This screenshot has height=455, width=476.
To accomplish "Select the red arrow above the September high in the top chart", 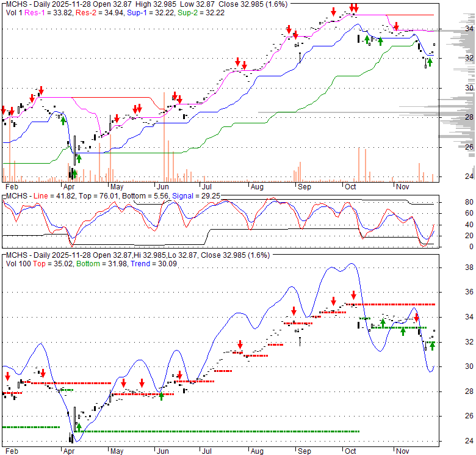I will click(x=333, y=12).
